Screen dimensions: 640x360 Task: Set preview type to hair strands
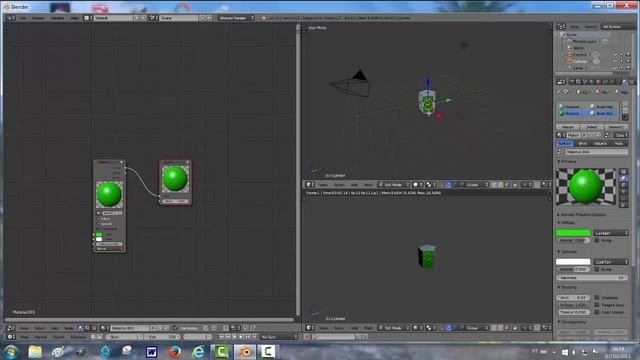(x=623, y=198)
